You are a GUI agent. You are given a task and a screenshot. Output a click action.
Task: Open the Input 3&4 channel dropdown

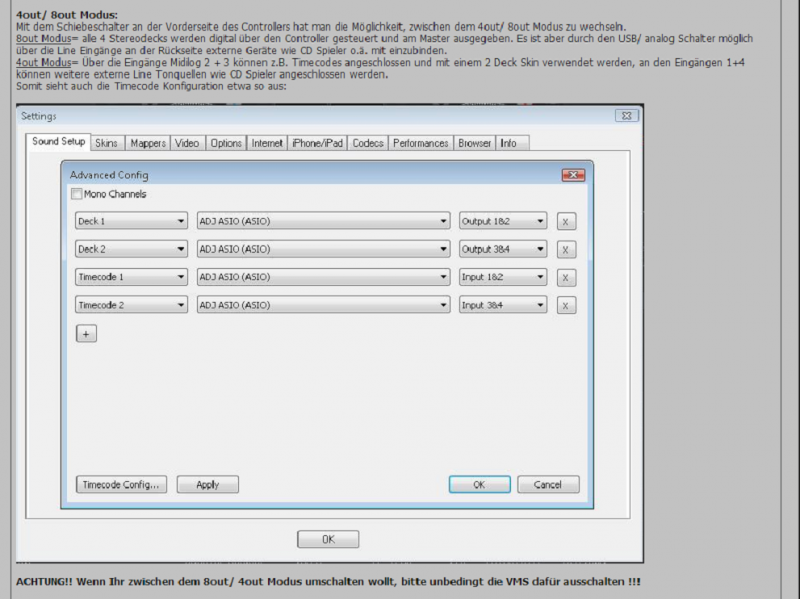pos(503,305)
